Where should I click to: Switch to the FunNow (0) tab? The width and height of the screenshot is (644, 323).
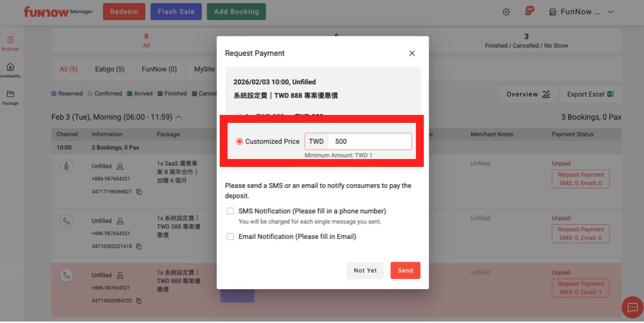pyautogui.click(x=159, y=69)
